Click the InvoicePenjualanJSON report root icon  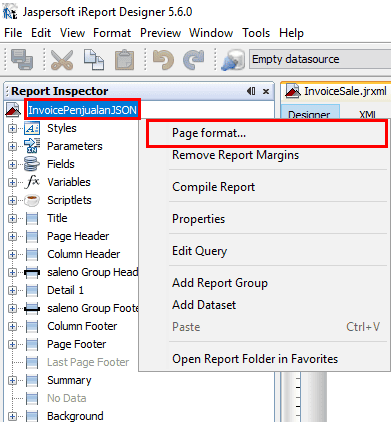(13, 110)
